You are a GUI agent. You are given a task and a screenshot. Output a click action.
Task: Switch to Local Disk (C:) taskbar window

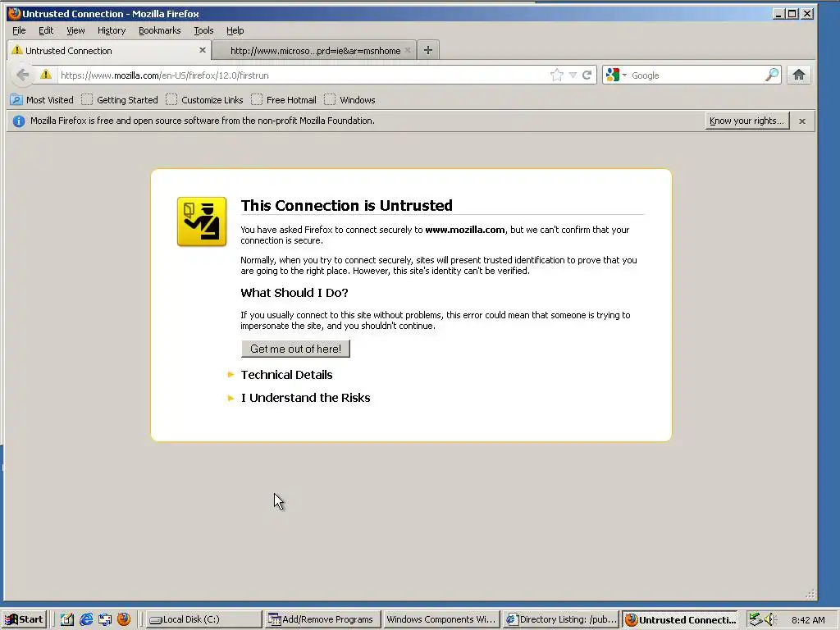[x=204, y=619]
